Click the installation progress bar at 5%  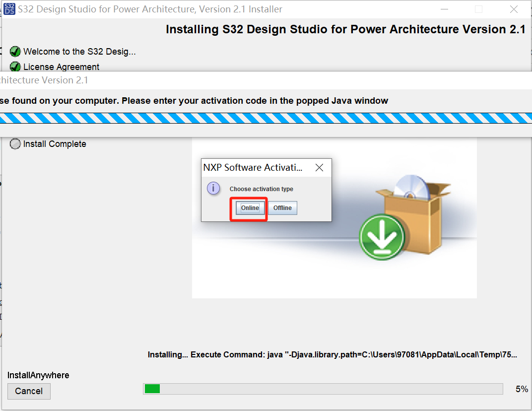coord(323,389)
